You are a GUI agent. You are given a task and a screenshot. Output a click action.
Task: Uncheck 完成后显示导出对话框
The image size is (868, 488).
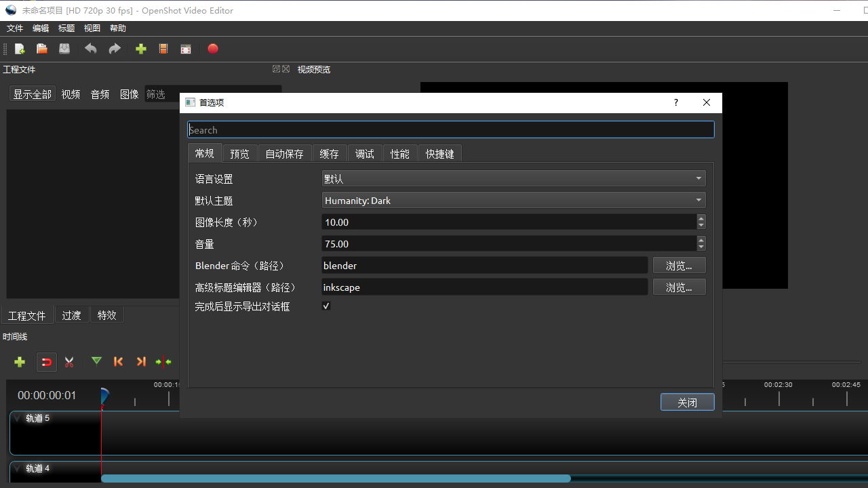(x=326, y=306)
